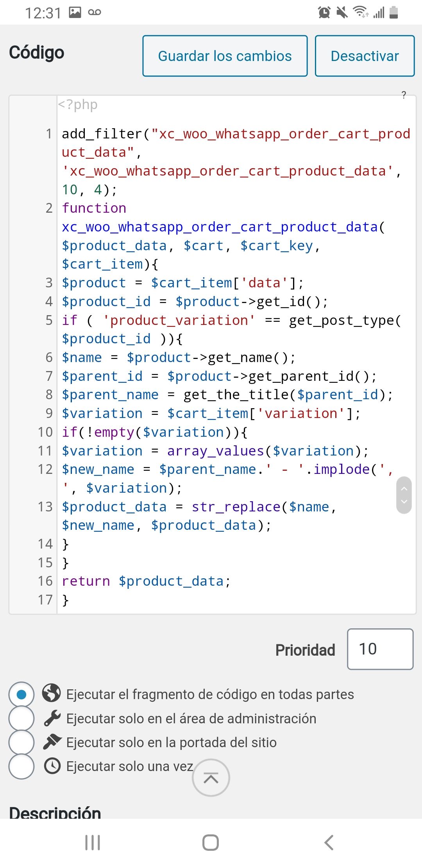
Task: Click the scroll-to-top arrow circle button
Action: [211, 778]
